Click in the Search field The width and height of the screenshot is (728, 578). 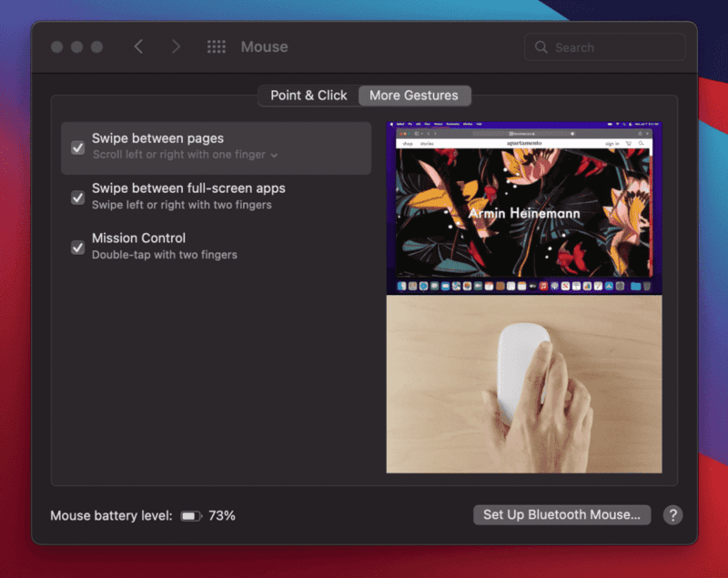coord(605,47)
